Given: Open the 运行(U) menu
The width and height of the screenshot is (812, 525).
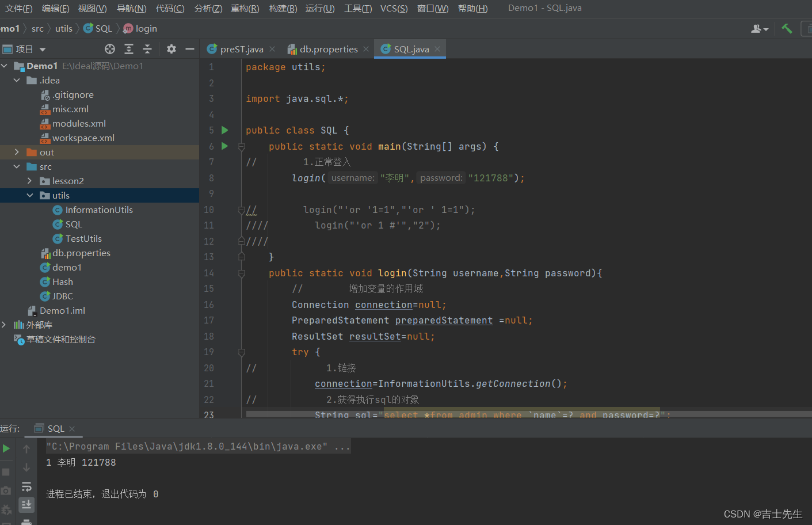Looking at the screenshot, I should [x=320, y=8].
